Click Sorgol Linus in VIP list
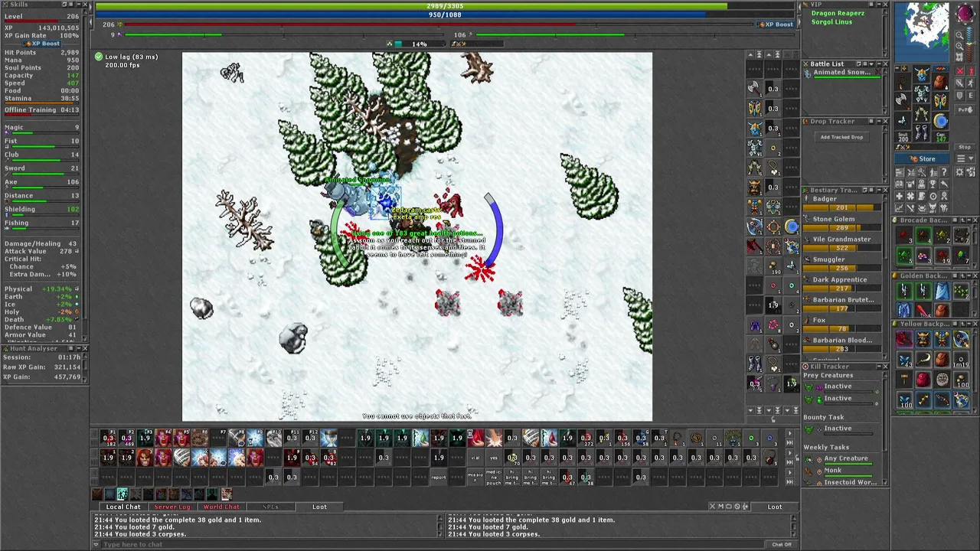 pos(831,21)
